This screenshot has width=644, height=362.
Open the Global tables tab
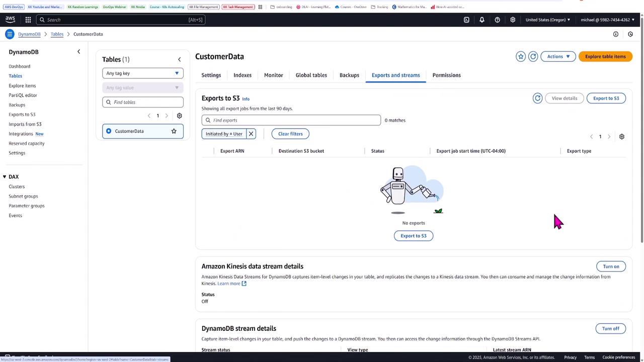pyautogui.click(x=311, y=75)
